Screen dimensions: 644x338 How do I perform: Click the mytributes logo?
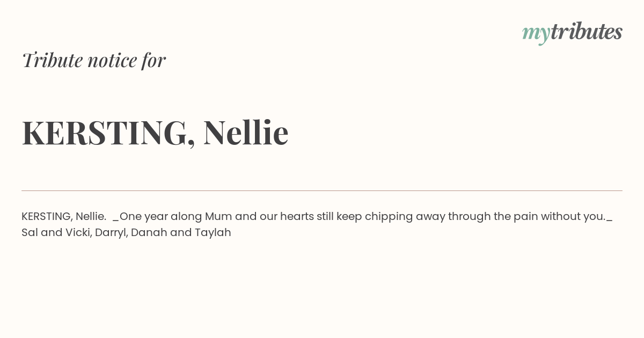[572, 32]
